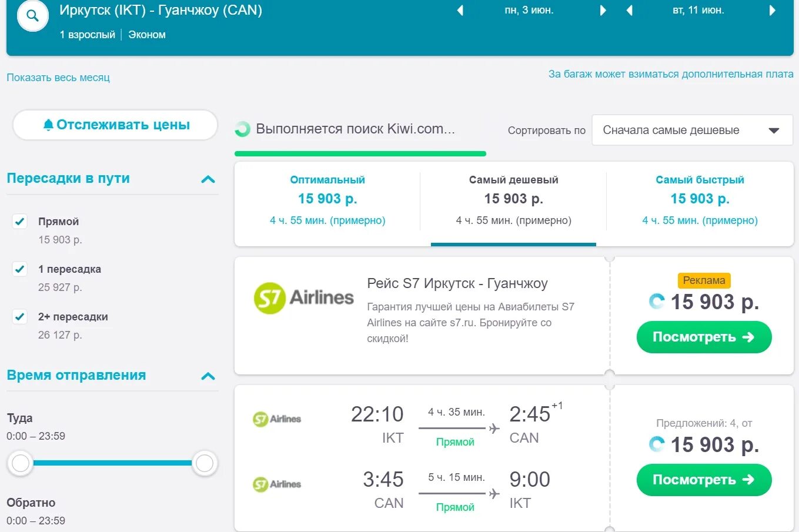This screenshot has width=799, height=532.
Task: Uncheck the 2+ пересадки filter
Action: click(20, 317)
